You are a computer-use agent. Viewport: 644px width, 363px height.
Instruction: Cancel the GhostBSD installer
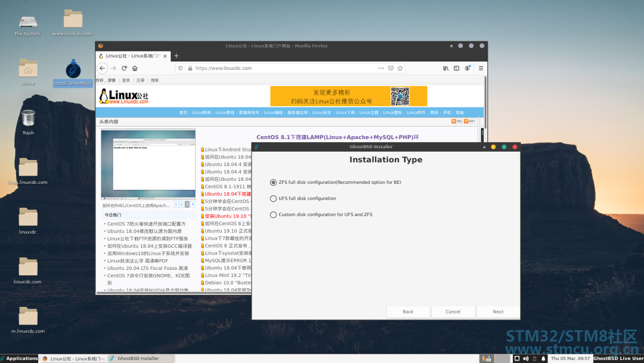453,312
